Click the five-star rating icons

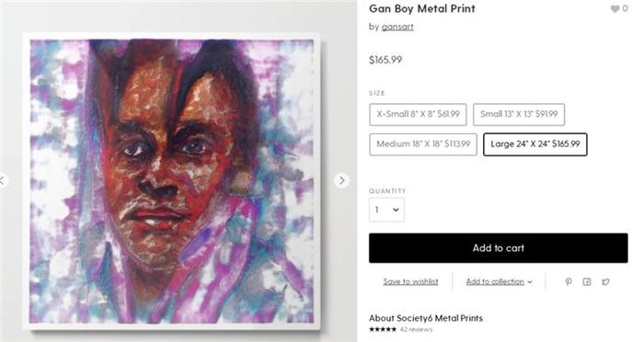pyautogui.click(x=383, y=329)
